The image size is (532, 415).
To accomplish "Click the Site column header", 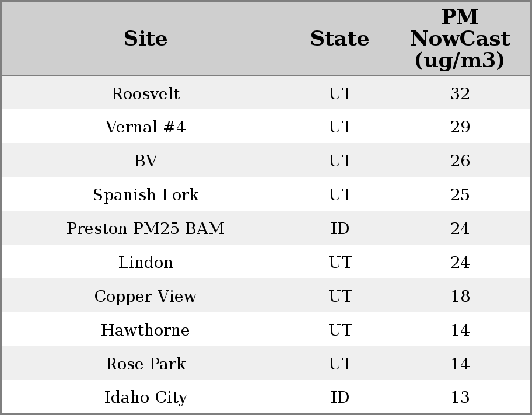I will (145, 39).
